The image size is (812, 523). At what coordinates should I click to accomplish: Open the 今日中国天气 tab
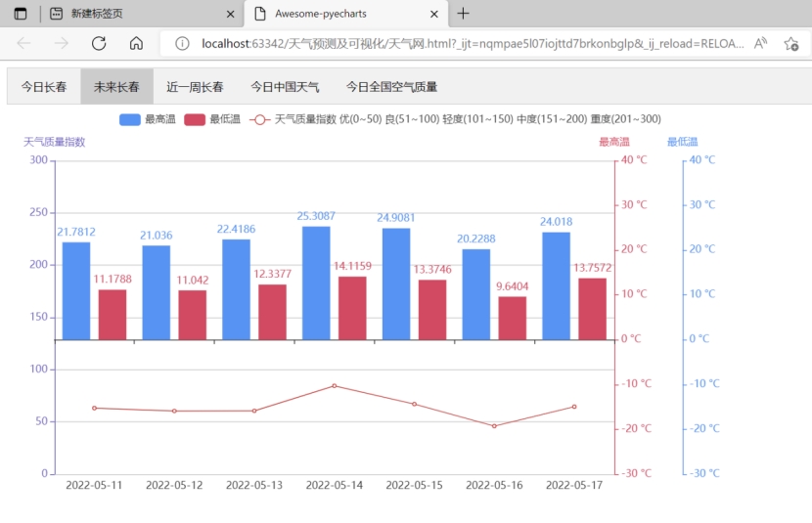285,87
